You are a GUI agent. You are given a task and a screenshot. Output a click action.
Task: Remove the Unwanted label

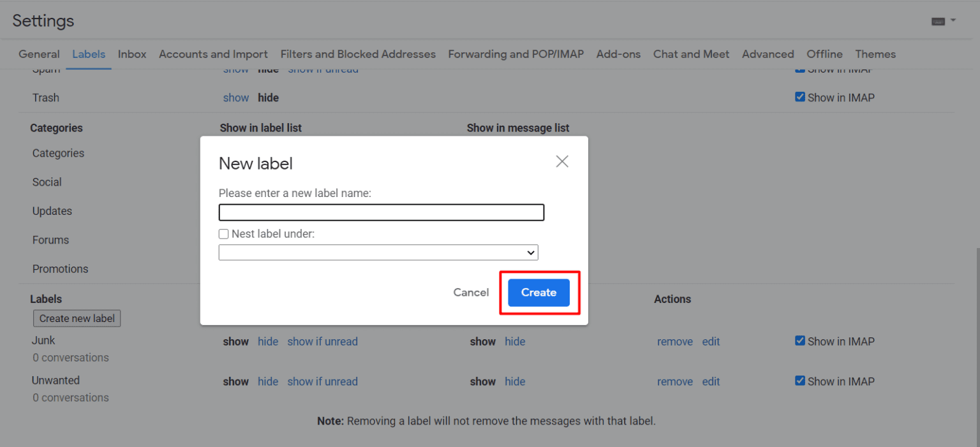(x=674, y=381)
